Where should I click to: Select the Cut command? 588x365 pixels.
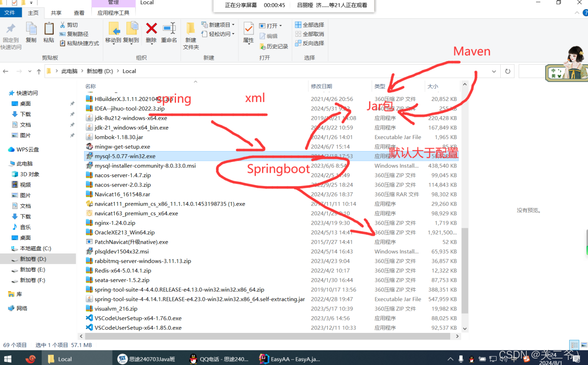pyautogui.click(x=68, y=25)
